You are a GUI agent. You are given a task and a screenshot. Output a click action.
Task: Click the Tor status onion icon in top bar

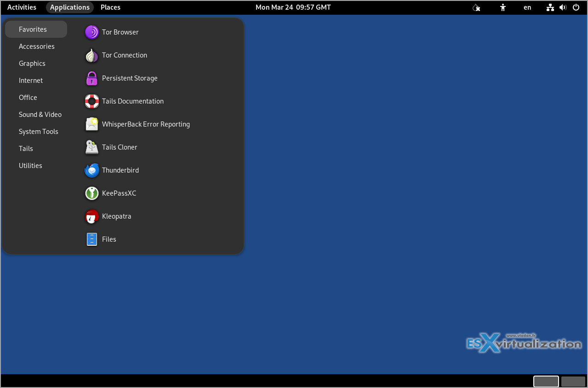pos(477,7)
